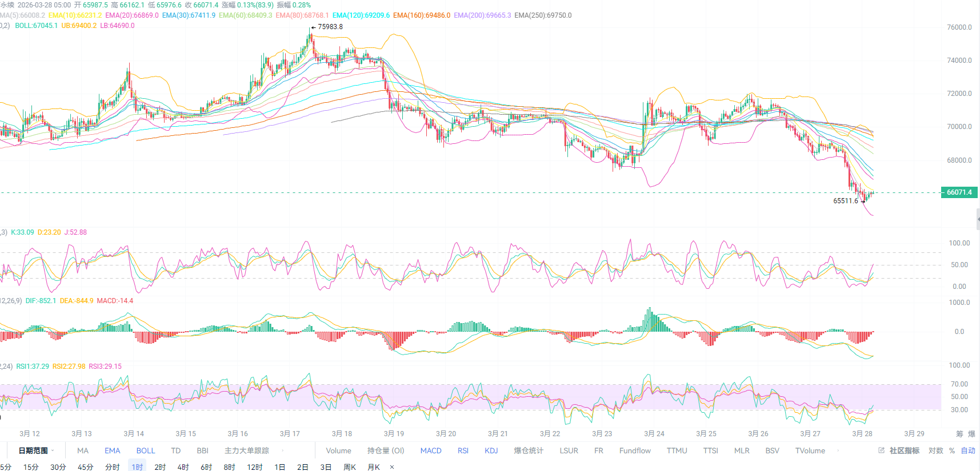Switch to 周K weekly chart

pyautogui.click(x=350, y=467)
